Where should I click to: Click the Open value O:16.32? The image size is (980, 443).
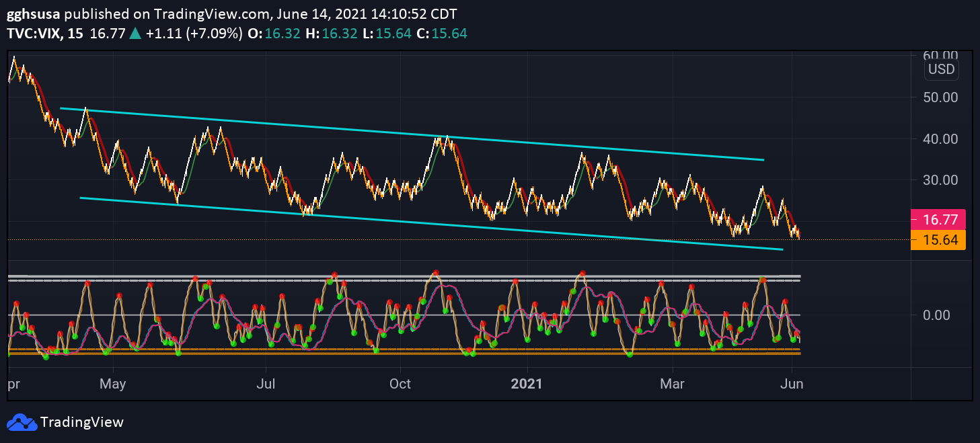[274, 34]
